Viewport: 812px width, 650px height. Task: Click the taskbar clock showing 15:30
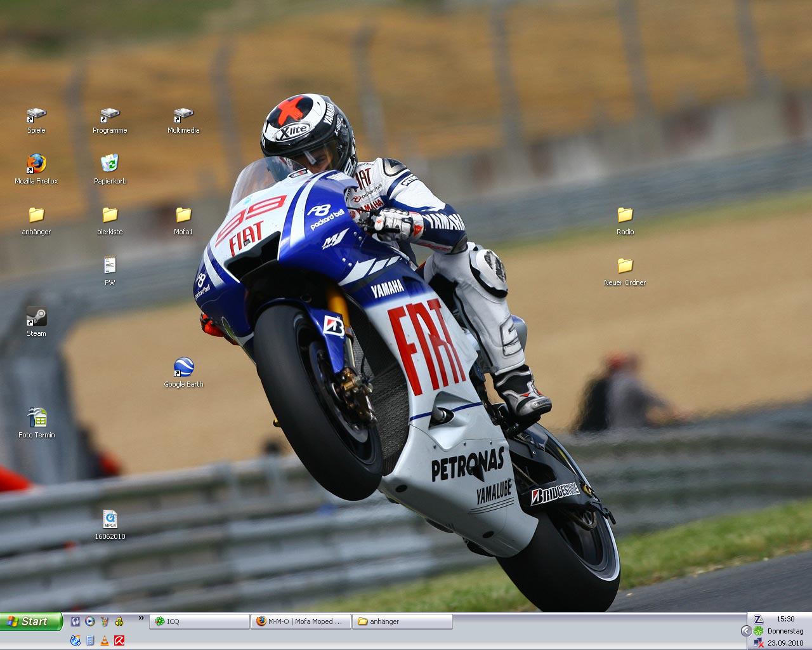click(x=785, y=619)
